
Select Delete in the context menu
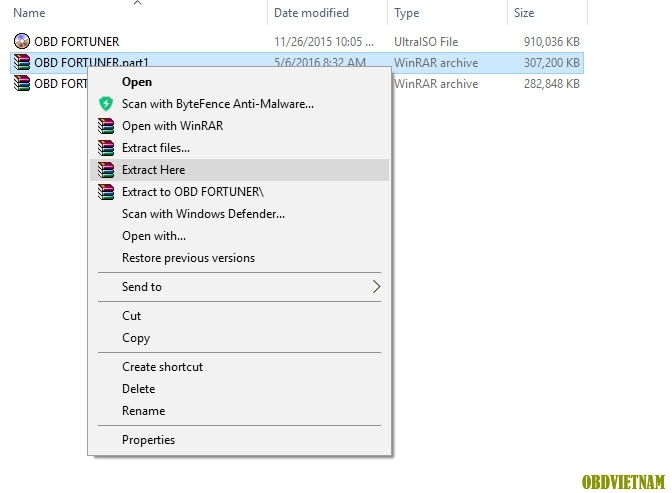138,388
